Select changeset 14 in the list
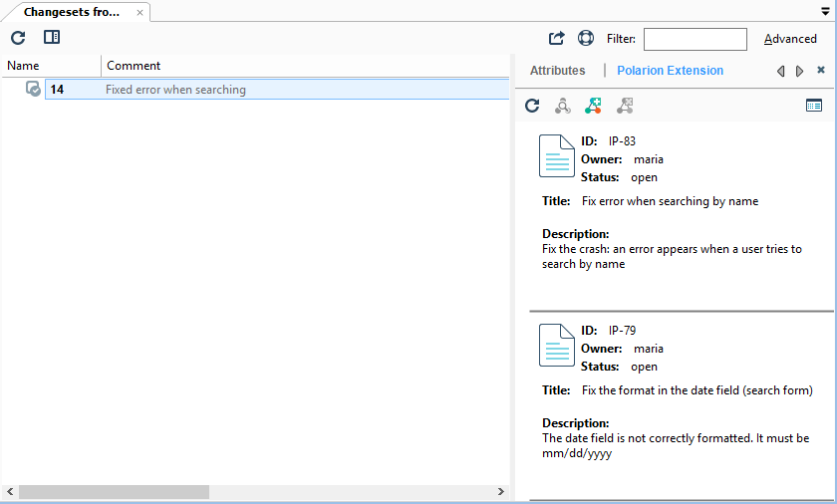Screen dimensions: 837x504 coord(277,89)
